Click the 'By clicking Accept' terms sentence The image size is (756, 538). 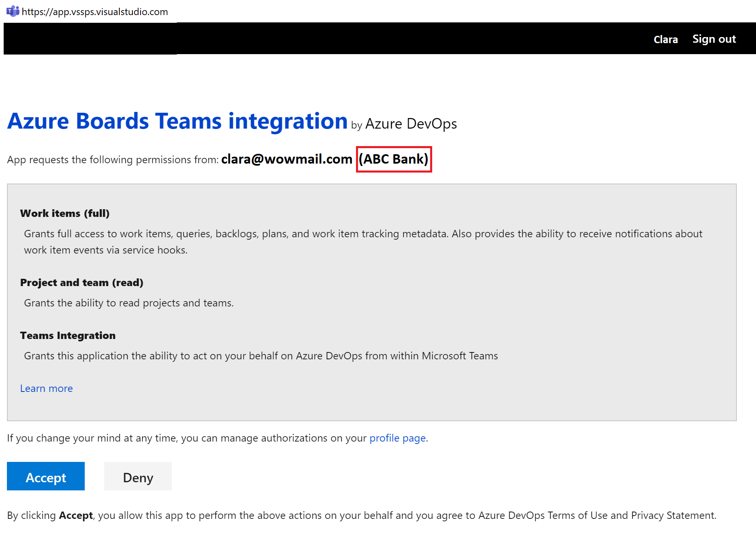click(x=362, y=515)
